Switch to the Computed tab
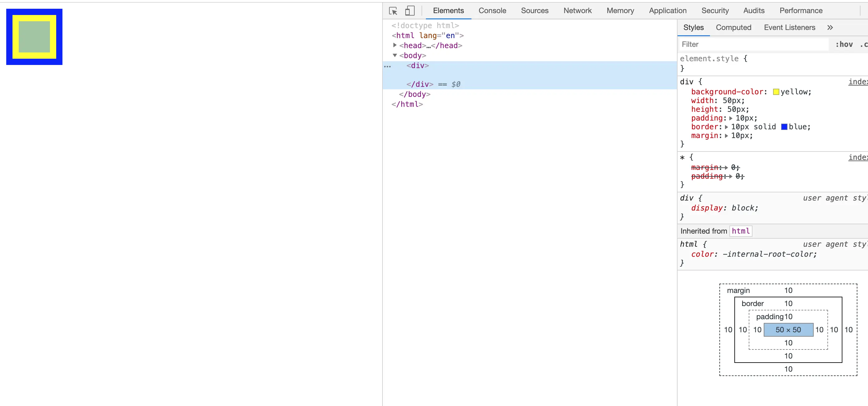Image resolution: width=868 pixels, height=406 pixels. [733, 27]
